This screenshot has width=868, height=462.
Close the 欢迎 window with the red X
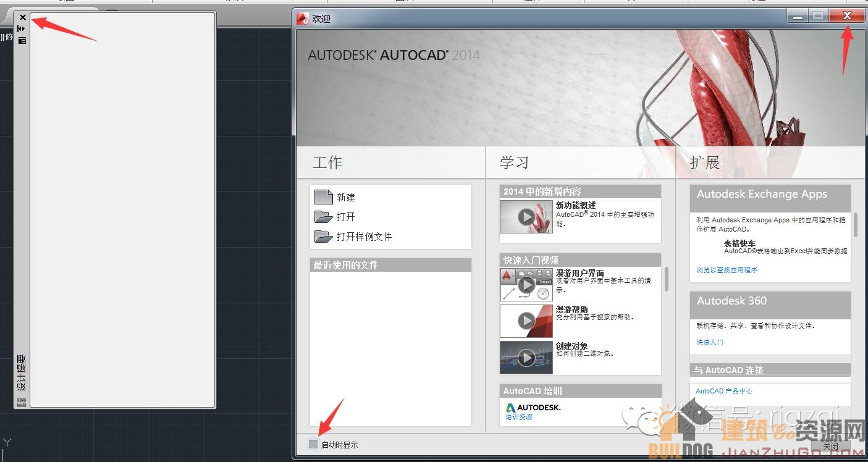(846, 16)
